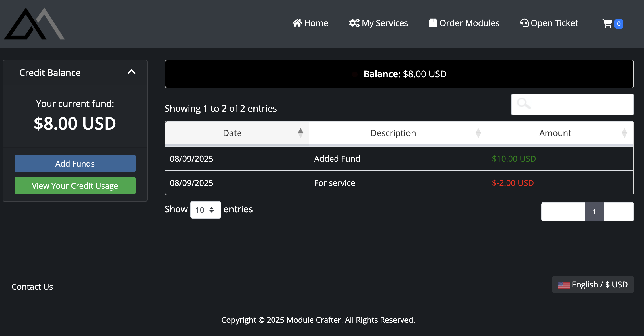The image size is (644, 336).
Task: Click the Balance: $8.00 USD banner
Action: coord(399,74)
